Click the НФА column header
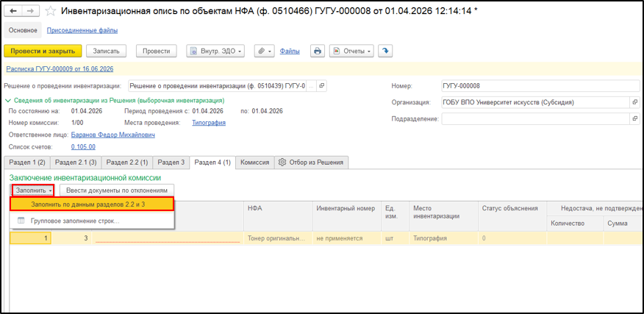The height and width of the screenshot is (314, 644). (x=278, y=215)
